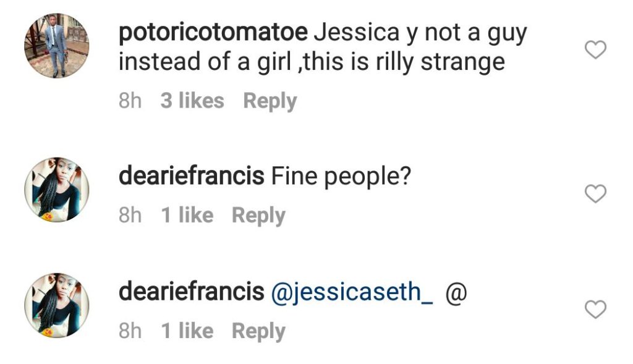Tap the heart beside the "Fine people?" comment
This screenshot has height=364, width=633.
pos(595,195)
